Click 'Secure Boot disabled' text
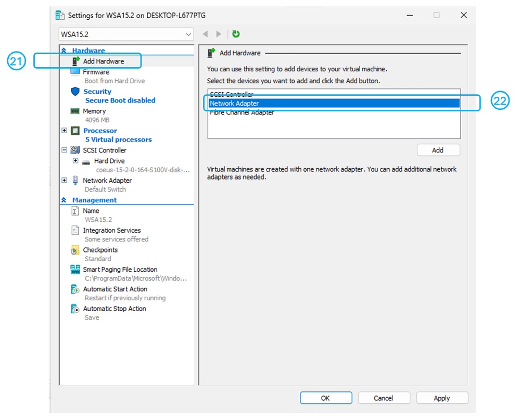This screenshot has width=520, height=420. coord(120,100)
